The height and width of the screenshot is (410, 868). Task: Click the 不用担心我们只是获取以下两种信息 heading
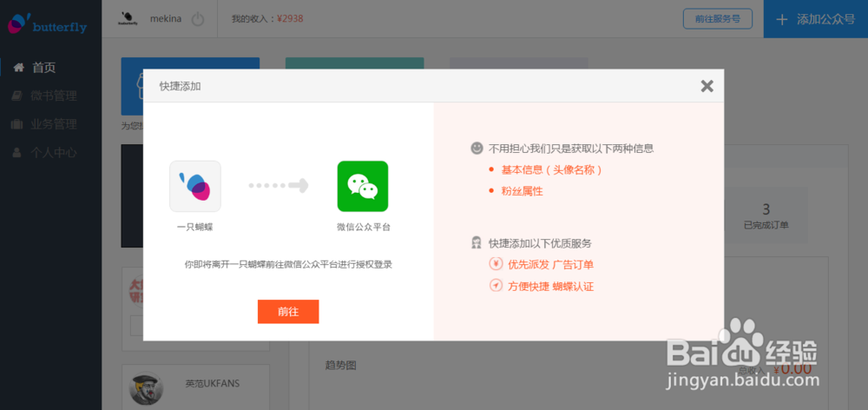tap(571, 149)
